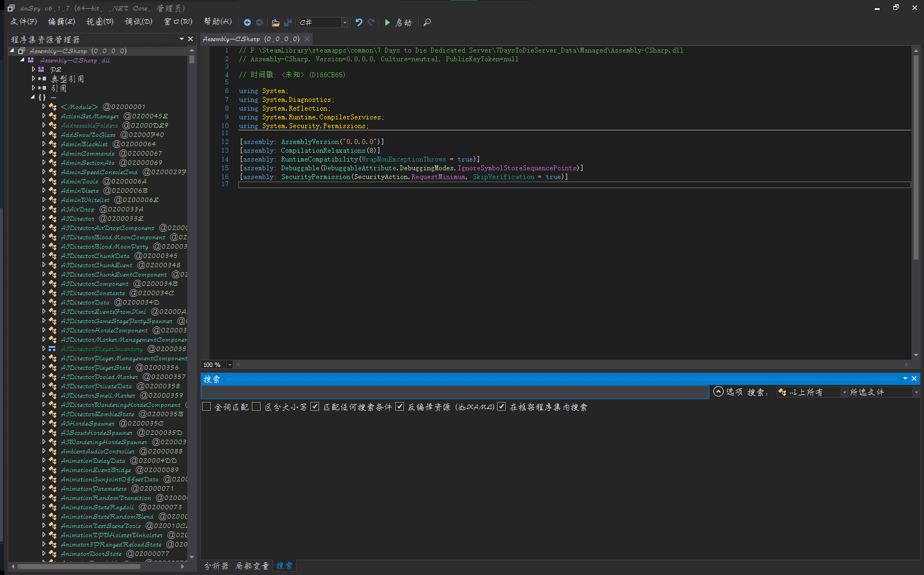Click the ActionSetManager class icon

53,116
